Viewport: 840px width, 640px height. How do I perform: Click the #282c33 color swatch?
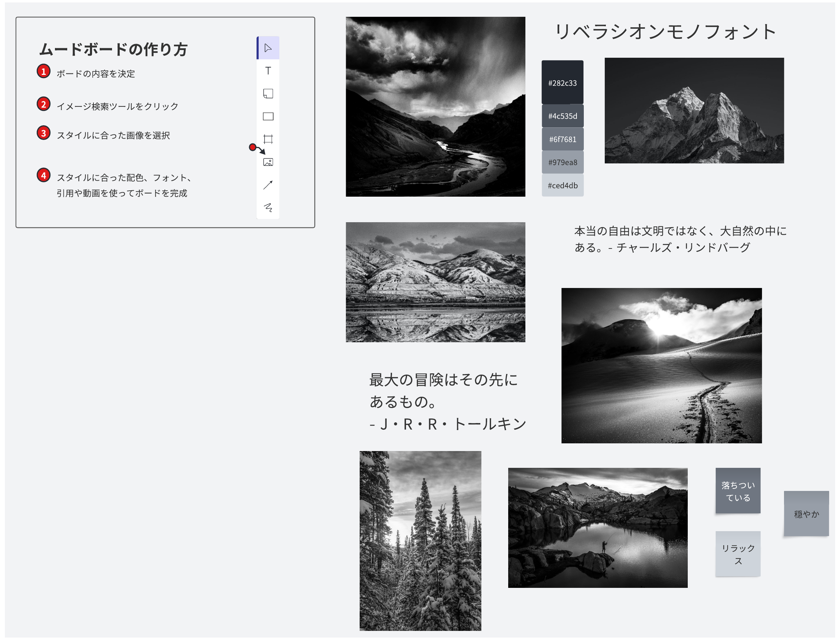(562, 83)
